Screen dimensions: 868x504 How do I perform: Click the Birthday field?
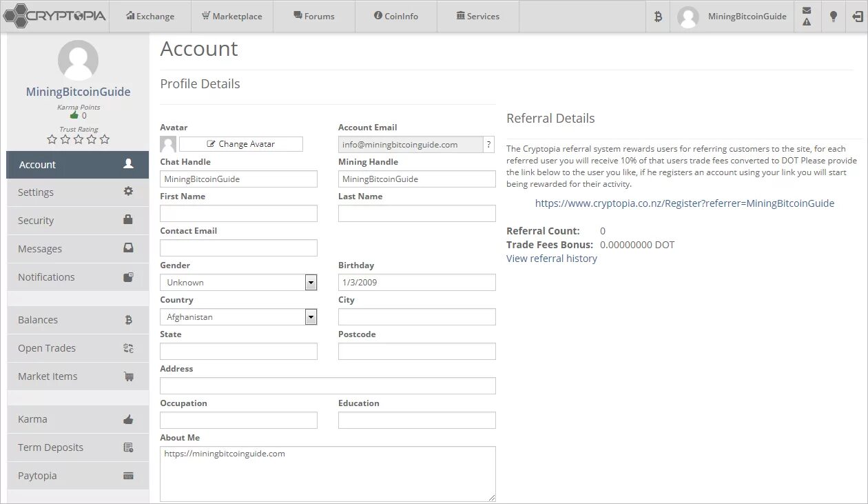click(417, 283)
